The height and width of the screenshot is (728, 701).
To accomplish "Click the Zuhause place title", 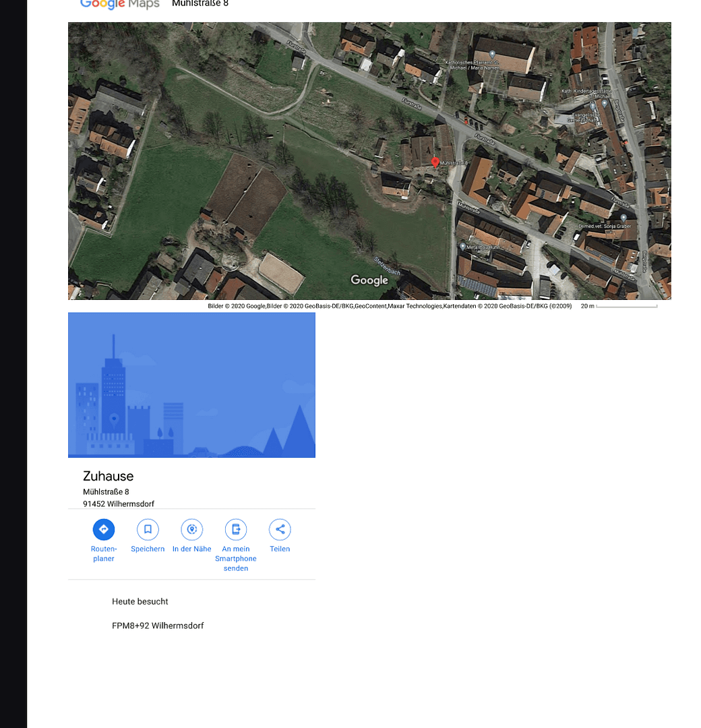I will click(x=108, y=477).
